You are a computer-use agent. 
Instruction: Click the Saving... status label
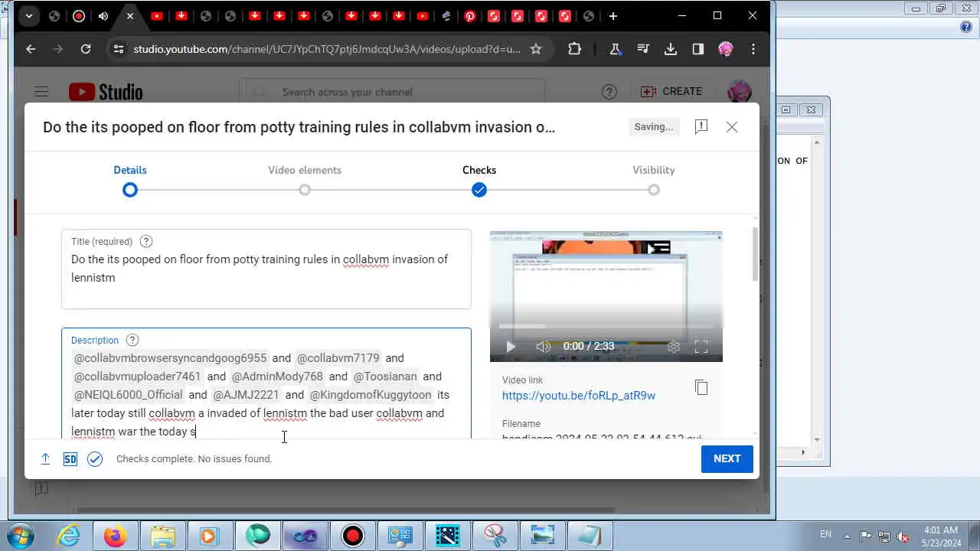[x=654, y=127]
